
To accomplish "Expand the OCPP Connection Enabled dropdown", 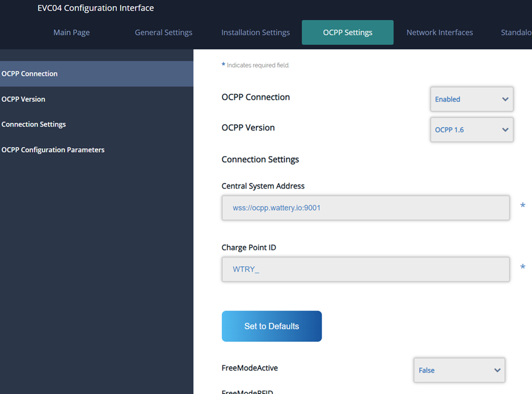I will tap(471, 99).
